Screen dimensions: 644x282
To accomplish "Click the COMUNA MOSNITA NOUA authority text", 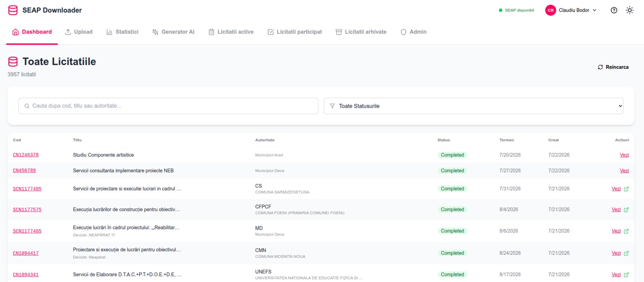I will click(x=280, y=257).
